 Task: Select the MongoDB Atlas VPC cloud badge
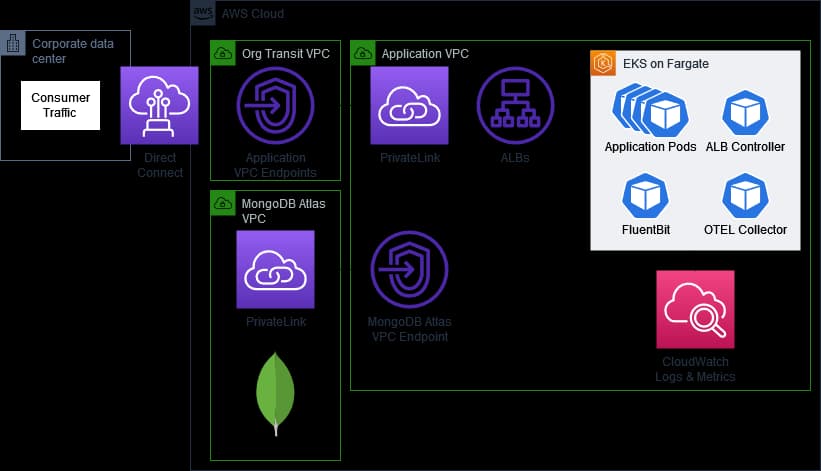pos(223,203)
